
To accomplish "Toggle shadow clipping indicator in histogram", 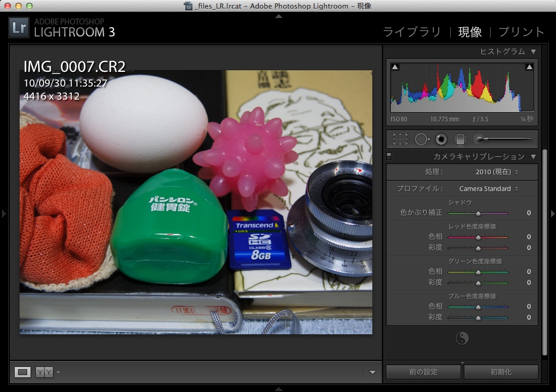I will click(395, 67).
